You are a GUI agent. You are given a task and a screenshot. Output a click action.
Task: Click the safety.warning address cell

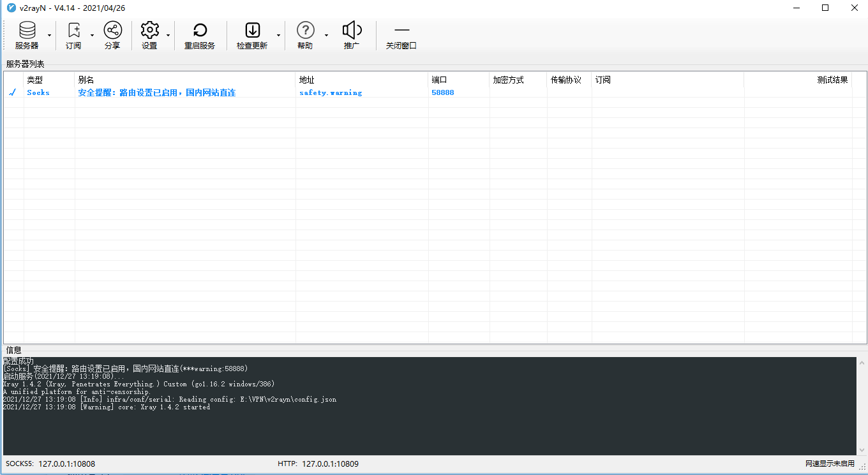[x=331, y=92]
